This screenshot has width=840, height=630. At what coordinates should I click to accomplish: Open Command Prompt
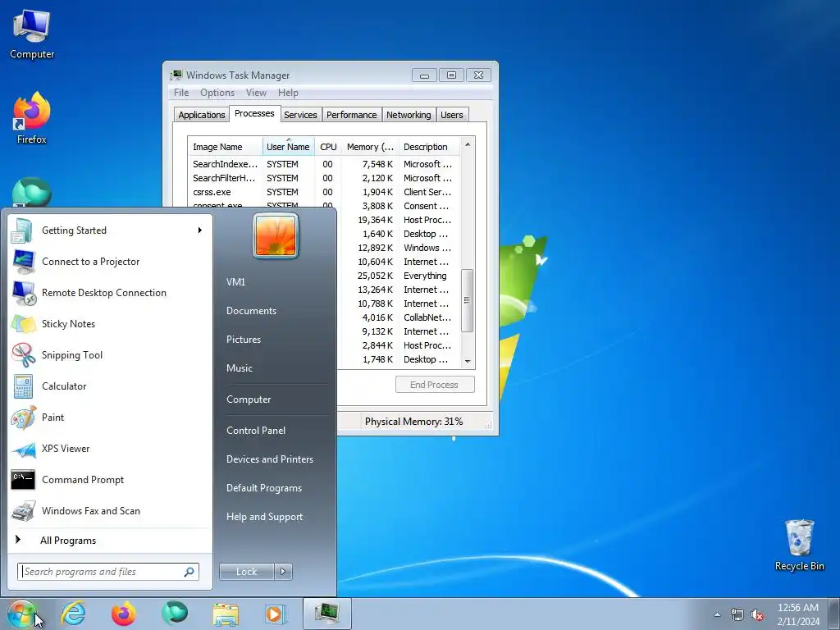pyautogui.click(x=110, y=479)
